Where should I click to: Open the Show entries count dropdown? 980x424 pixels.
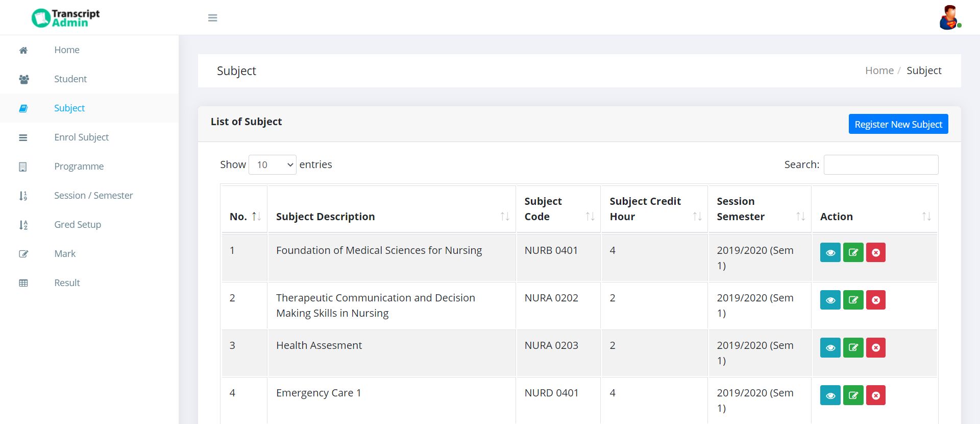tap(272, 164)
